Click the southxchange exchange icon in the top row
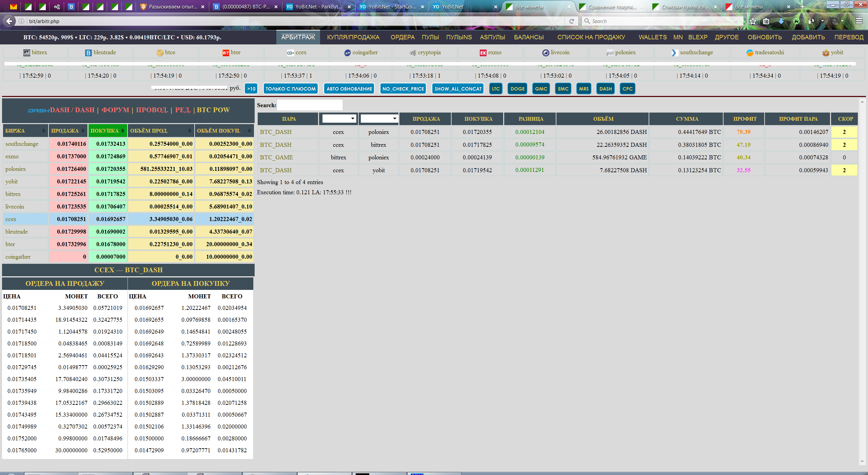Image resolution: width=868 pixels, height=475 pixels. click(x=674, y=53)
